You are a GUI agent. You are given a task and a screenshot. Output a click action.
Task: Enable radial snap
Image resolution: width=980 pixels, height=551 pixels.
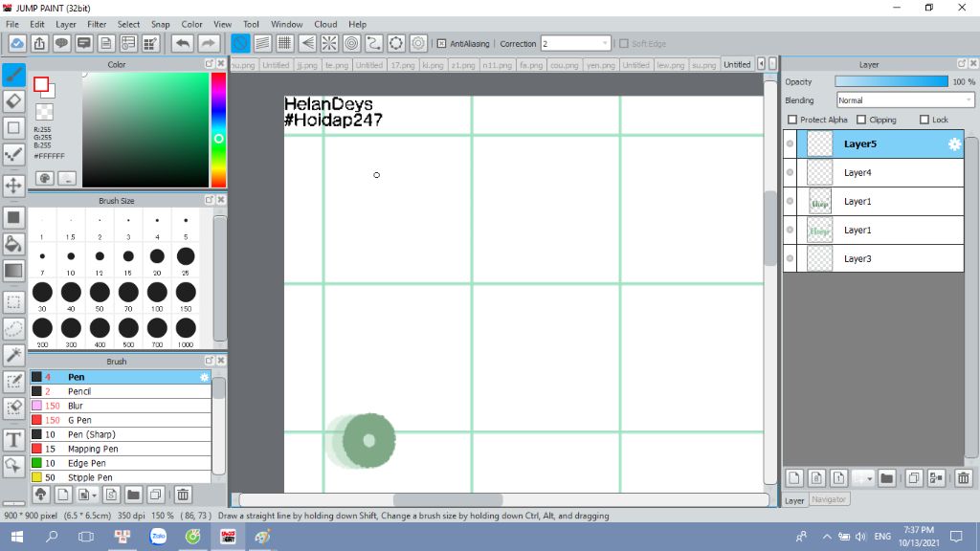(329, 44)
